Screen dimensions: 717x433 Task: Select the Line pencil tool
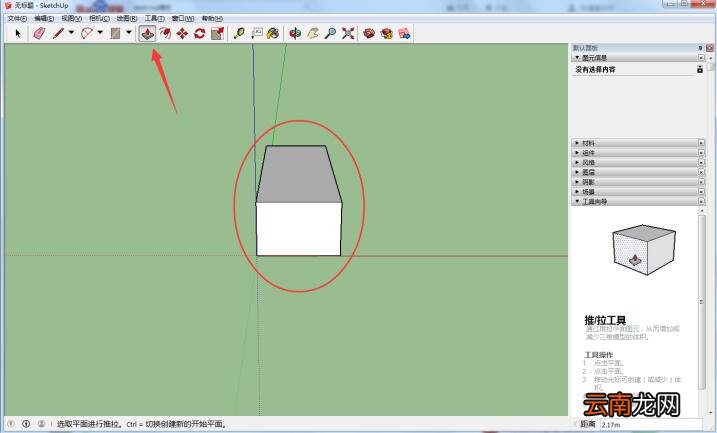tap(58, 33)
